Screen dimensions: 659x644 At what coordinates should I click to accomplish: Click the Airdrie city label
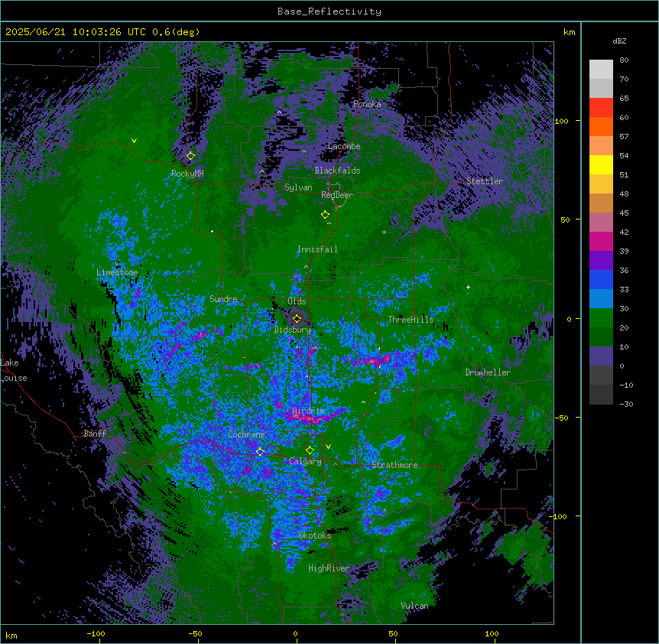(308, 411)
